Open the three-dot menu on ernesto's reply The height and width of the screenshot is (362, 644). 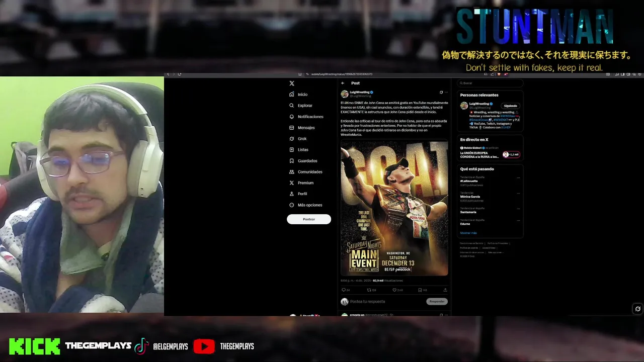coord(446,315)
